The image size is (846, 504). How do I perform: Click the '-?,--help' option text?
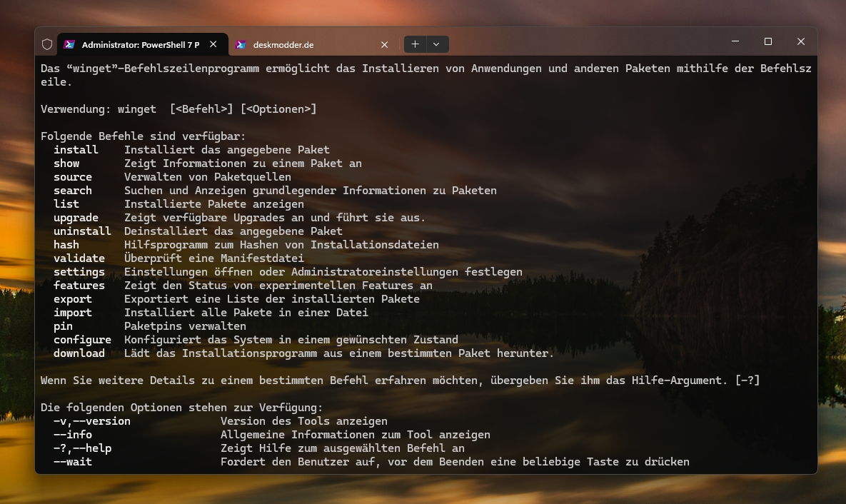(82, 448)
